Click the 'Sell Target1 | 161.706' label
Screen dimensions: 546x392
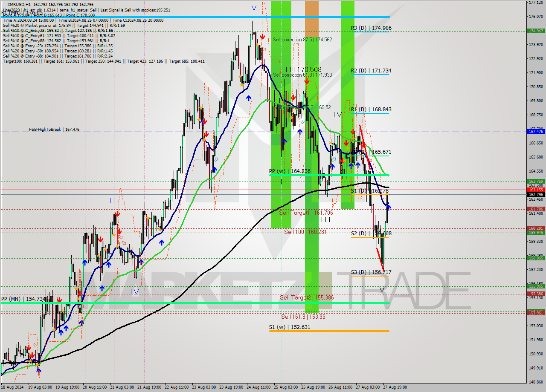306,213
